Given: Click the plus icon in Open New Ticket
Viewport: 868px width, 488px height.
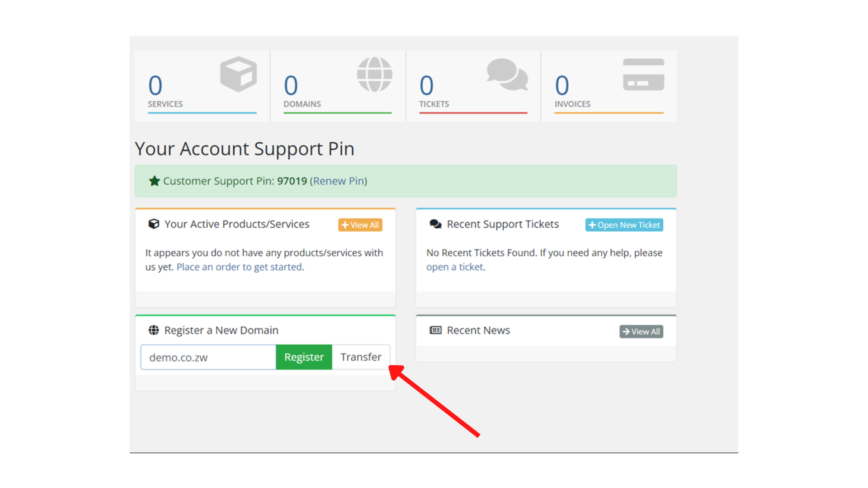Looking at the screenshot, I should [x=593, y=225].
